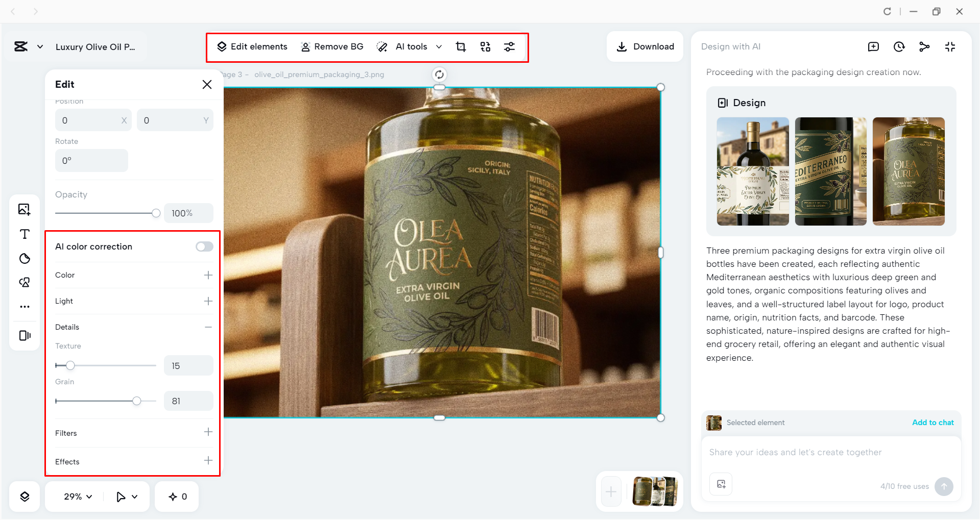
Task: Open the second Mediterraneo design thumbnail
Action: coord(831,171)
